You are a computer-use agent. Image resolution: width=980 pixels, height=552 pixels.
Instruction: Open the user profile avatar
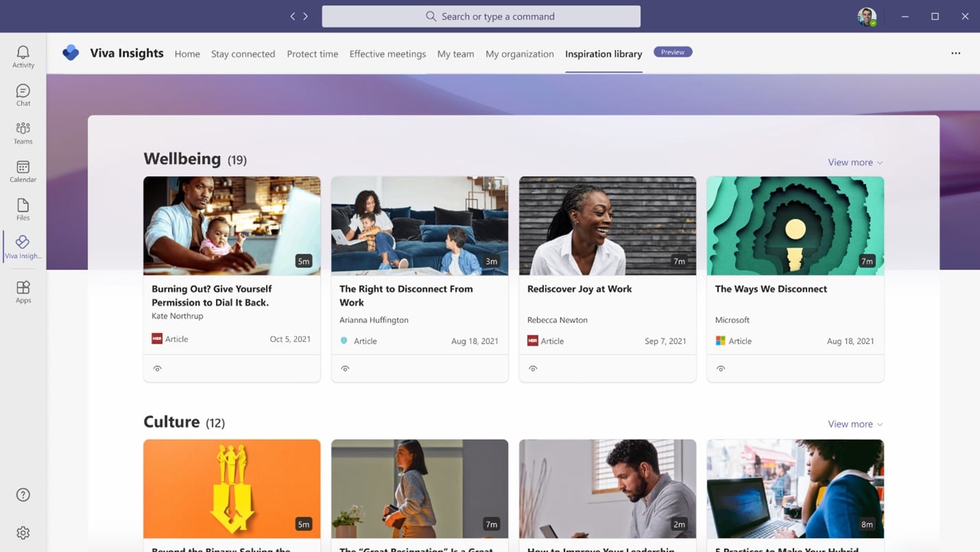click(x=867, y=16)
